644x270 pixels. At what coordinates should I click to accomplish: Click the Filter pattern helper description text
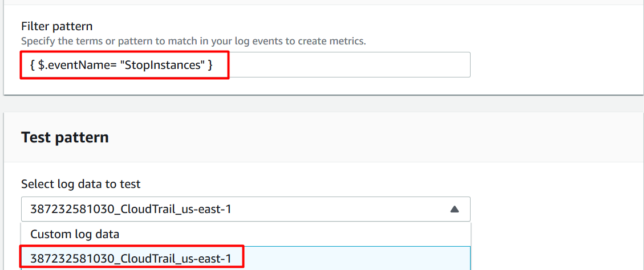click(x=193, y=41)
